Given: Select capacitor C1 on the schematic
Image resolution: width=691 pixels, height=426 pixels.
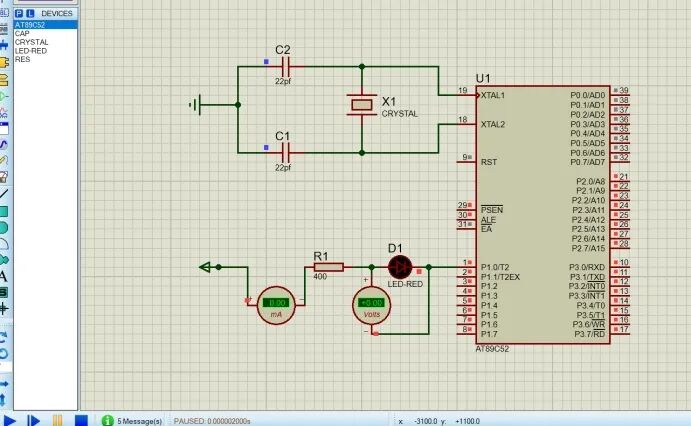Looking at the screenshot, I should [285, 153].
